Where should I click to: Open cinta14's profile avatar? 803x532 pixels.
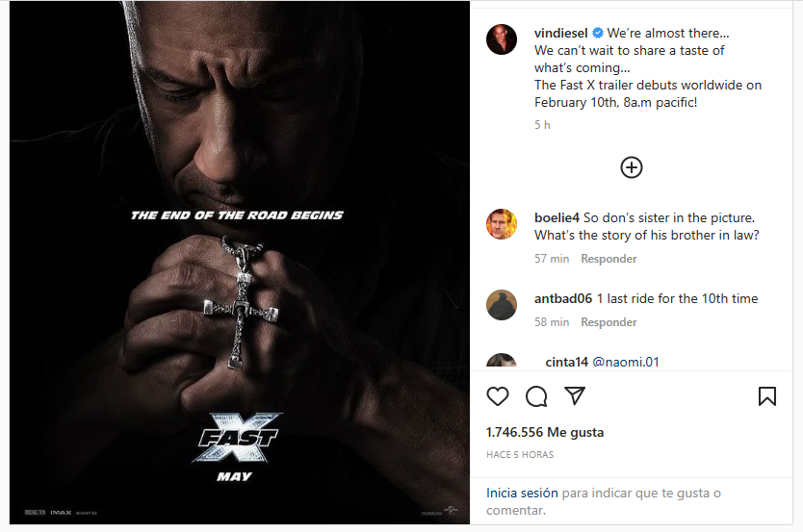click(502, 362)
